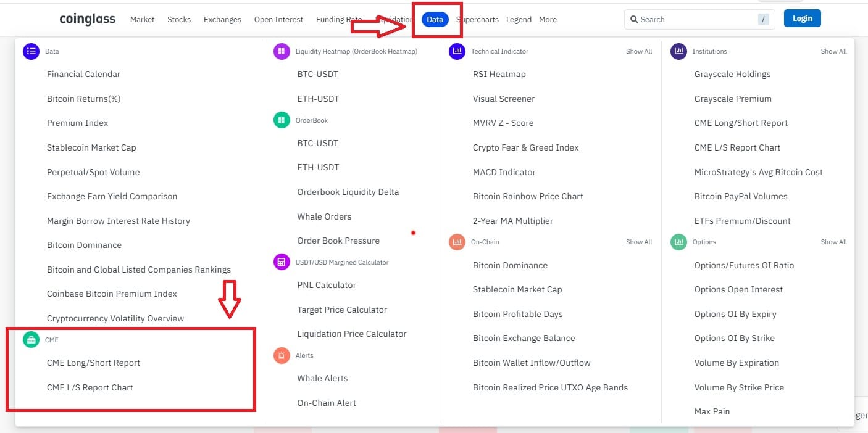This screenshot has width=868, height=433.
Task: Open Perpetual/Spot Volume link
Action: 93,172
